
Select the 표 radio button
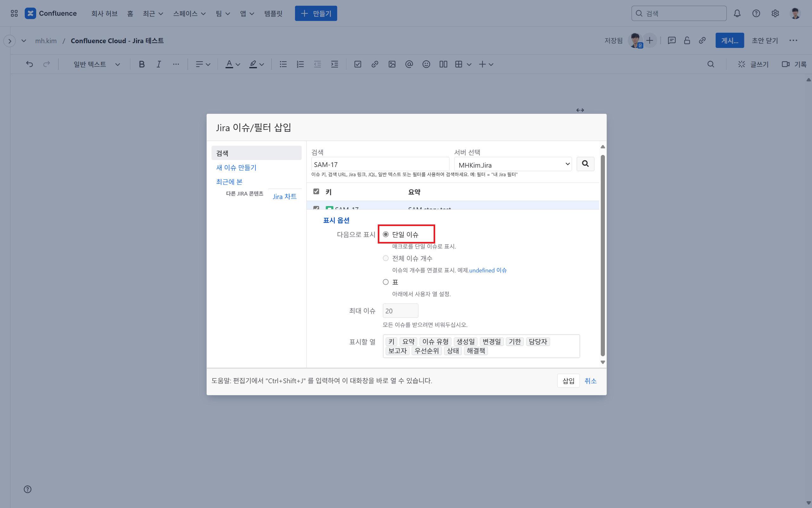(x=385, y=282)
